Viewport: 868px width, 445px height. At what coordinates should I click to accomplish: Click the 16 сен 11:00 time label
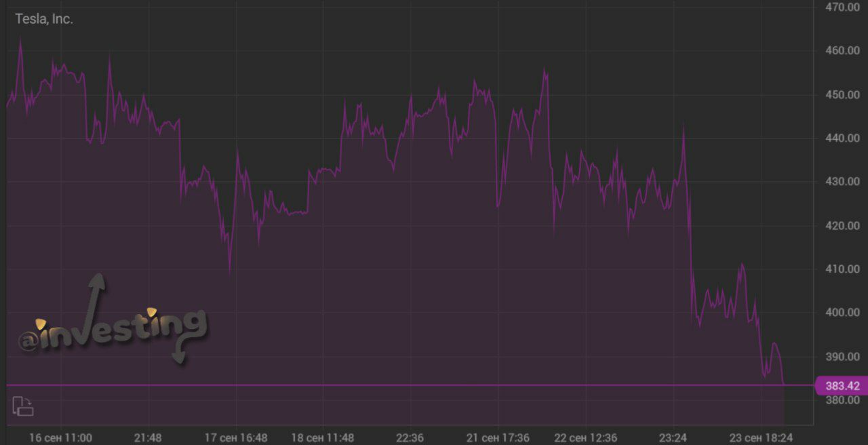coord(60,438)
